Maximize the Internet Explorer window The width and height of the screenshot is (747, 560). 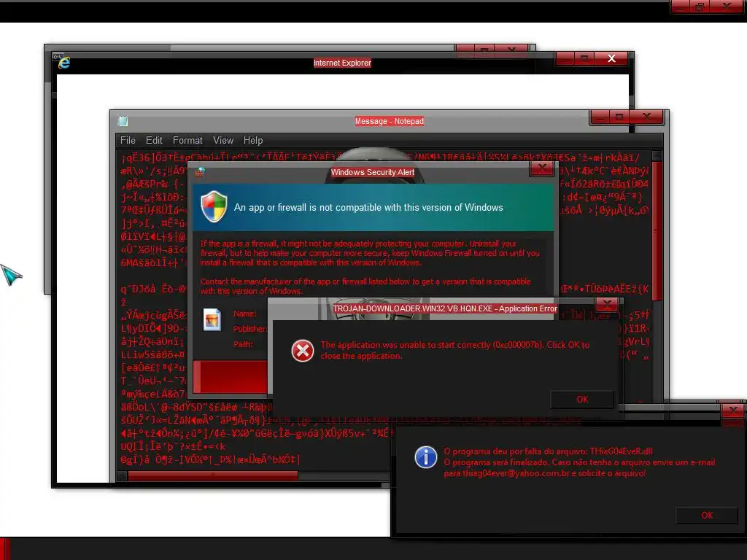coord(584,58)
